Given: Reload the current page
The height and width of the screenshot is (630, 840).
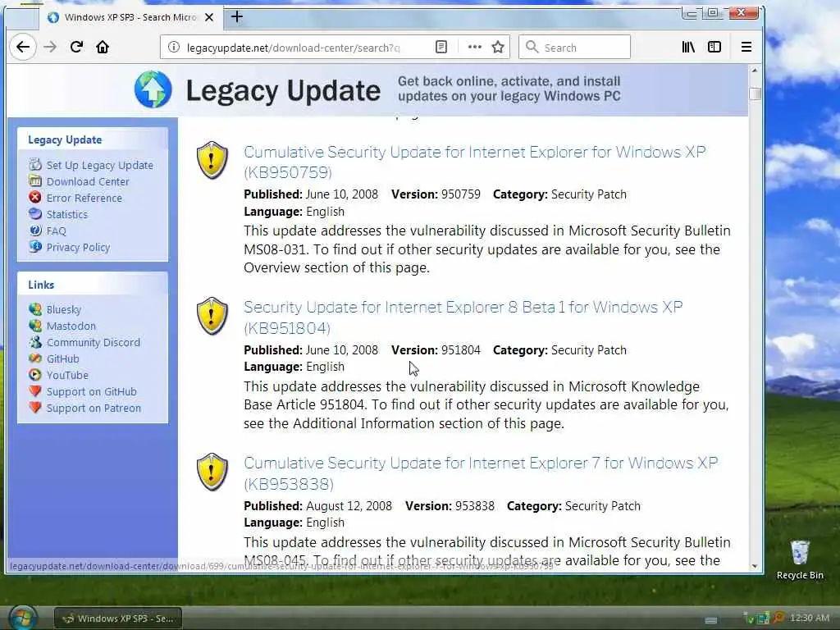Looking at the screenshot, I should pyautogui.click(x=76, y=47).
